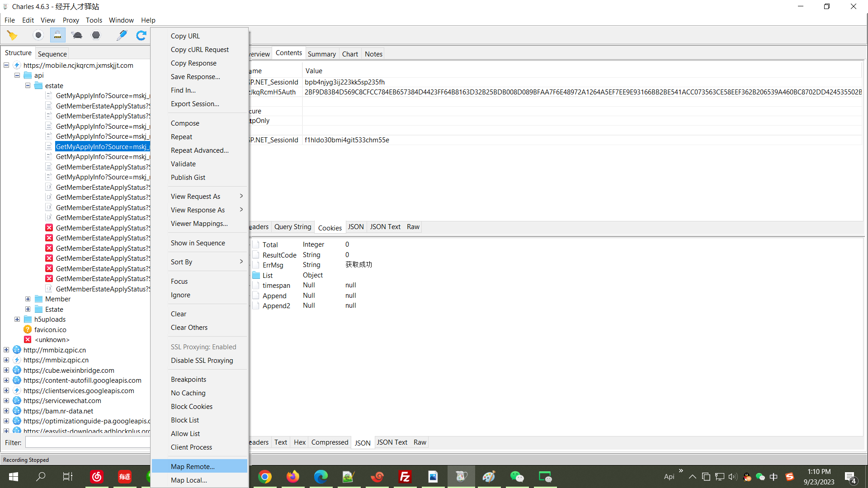
Task: Click the blue repeat arrow icon
Action: click(141, 35)
